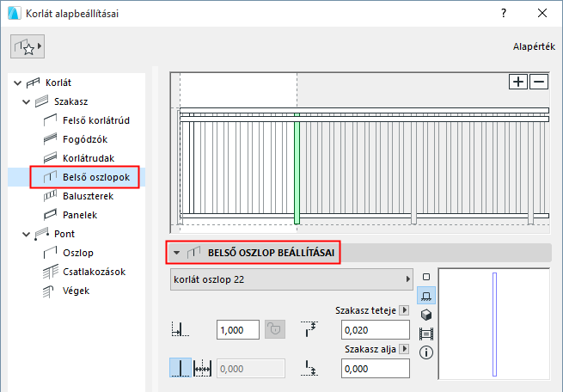Click the bottom offset field 0,000
Viewport: 563px width, 392px height.
[376, 369]
